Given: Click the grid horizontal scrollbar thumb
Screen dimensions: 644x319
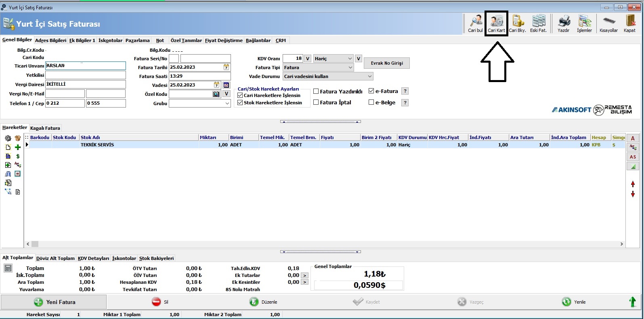Looking at the screenshot, I should (x=35, y=244).
